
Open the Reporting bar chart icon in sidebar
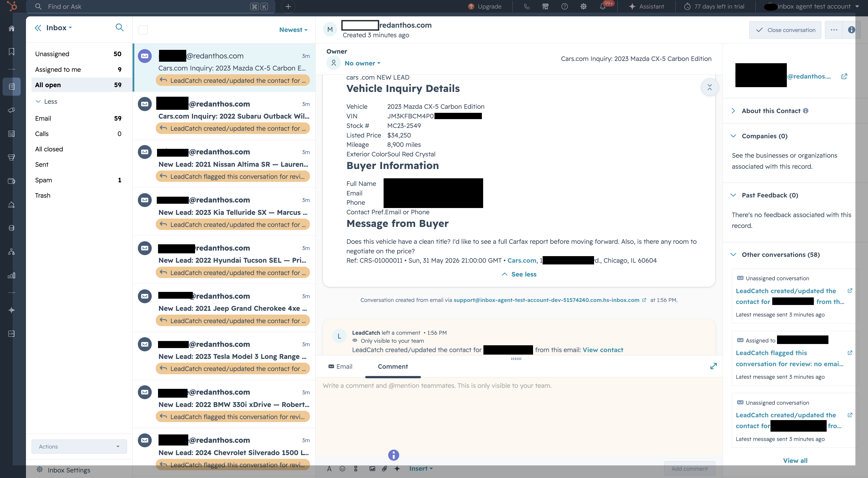(11, 276)
